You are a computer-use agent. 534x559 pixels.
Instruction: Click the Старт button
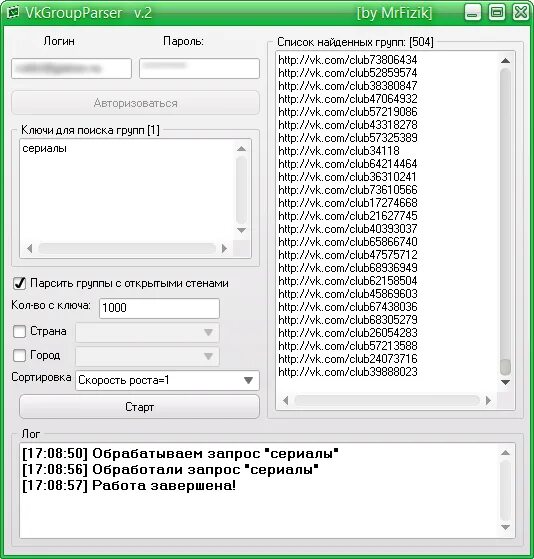coord(139,407)
